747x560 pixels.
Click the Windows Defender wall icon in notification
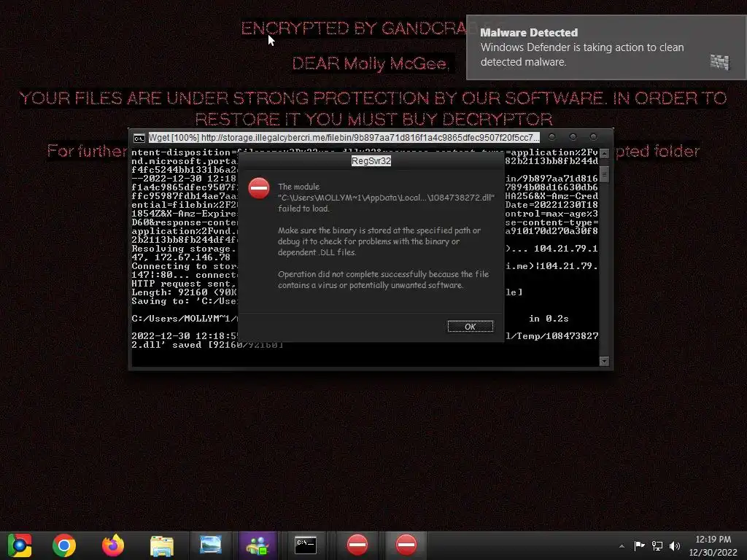[x=719, y=61]
